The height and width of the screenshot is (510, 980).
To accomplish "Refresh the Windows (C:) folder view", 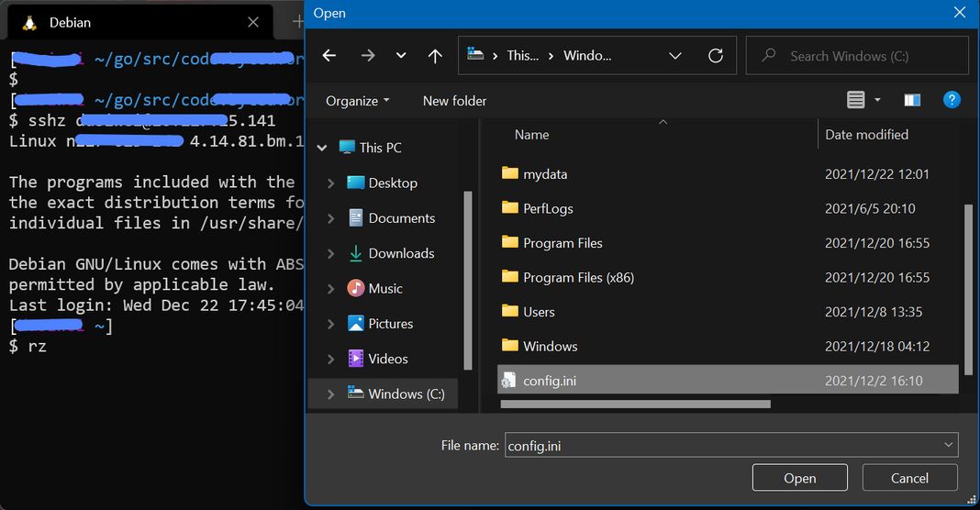I will click(x=716, y=56).
